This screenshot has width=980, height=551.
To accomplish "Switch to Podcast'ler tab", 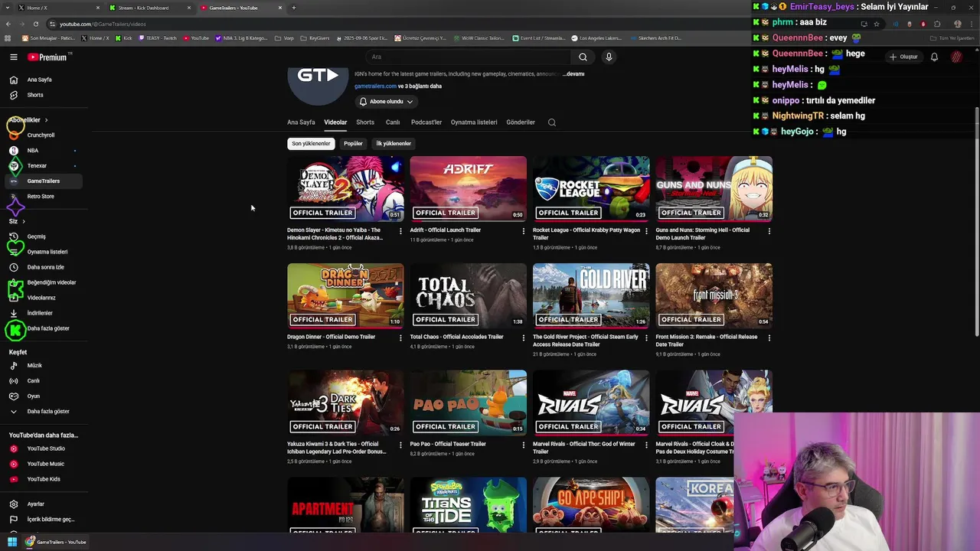I will click(426, 122).
